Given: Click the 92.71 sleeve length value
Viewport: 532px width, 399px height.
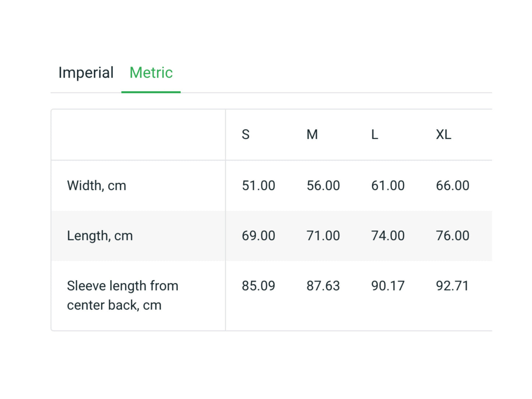Looking at the screenshot, I should 452,286.
